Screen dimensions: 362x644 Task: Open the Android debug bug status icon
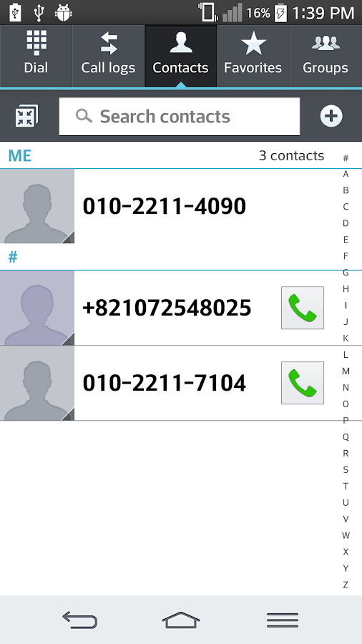(64, 12)
